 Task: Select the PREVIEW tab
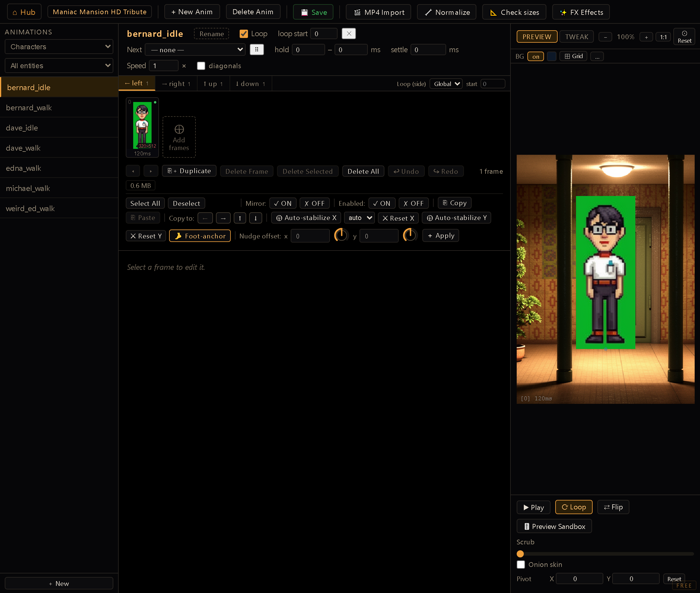[x=537, y=37]
